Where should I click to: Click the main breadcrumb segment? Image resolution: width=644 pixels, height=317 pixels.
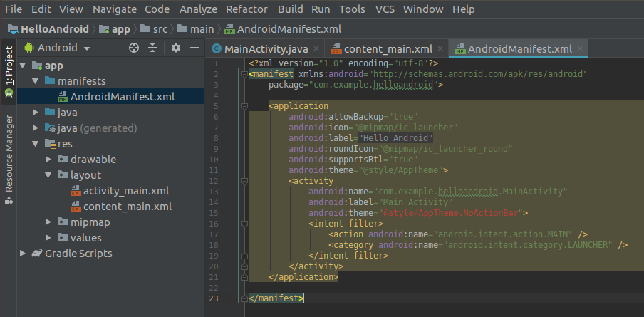point(197,29)
